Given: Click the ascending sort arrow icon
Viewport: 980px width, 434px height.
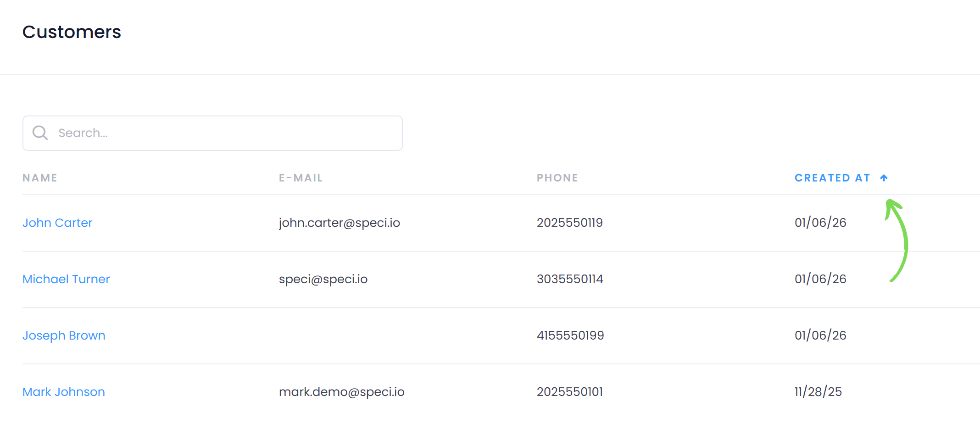Looking at the screenshot, I should tap(884, 178).
